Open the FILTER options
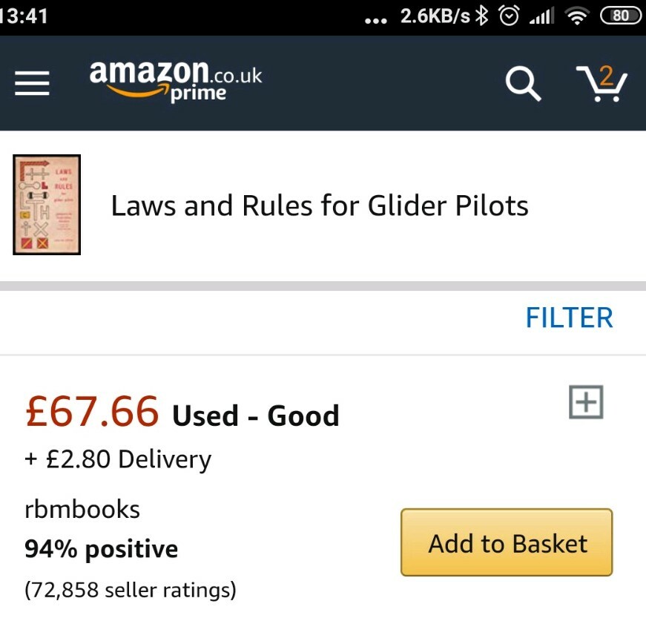Image resolution: width=646 pixels, height=644 pixels. click(569, 318)
